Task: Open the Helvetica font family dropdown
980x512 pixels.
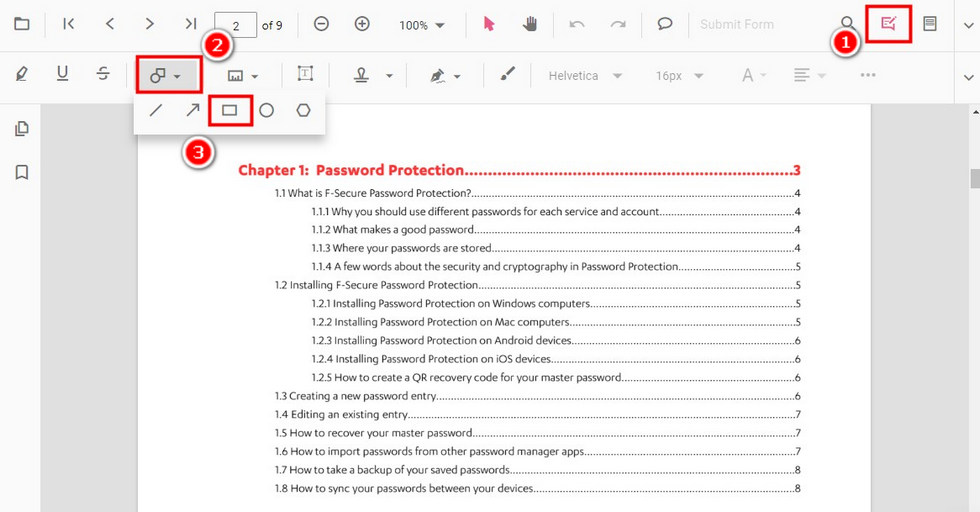Action: point(585,76)
